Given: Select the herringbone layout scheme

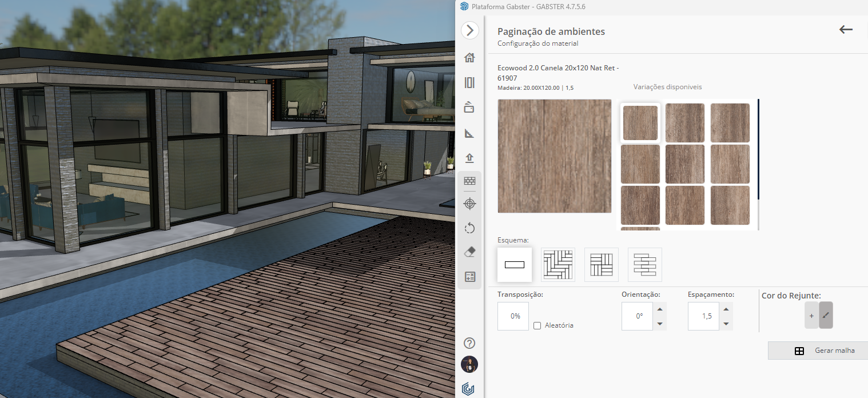Looking at the screenshot, I should 558,265.
